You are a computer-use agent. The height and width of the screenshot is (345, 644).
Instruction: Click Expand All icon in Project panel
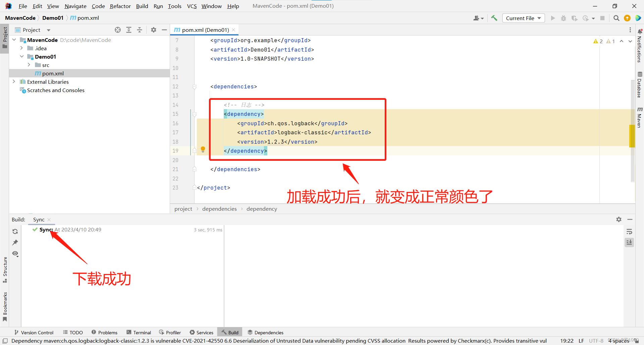(x=129, y=30)
